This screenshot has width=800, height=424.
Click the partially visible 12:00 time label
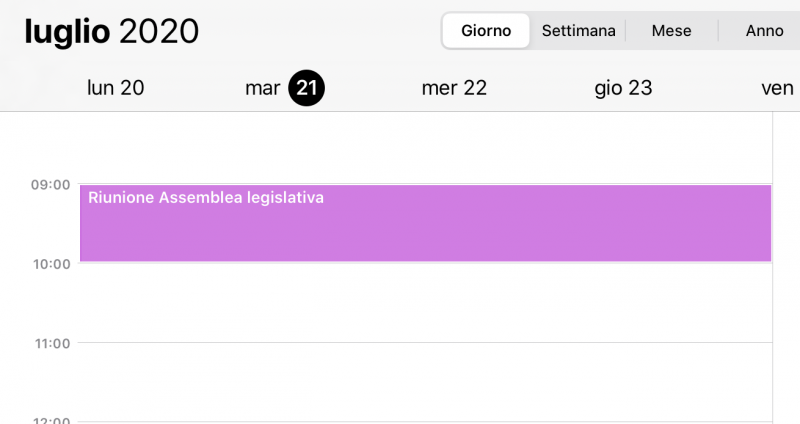50,419
